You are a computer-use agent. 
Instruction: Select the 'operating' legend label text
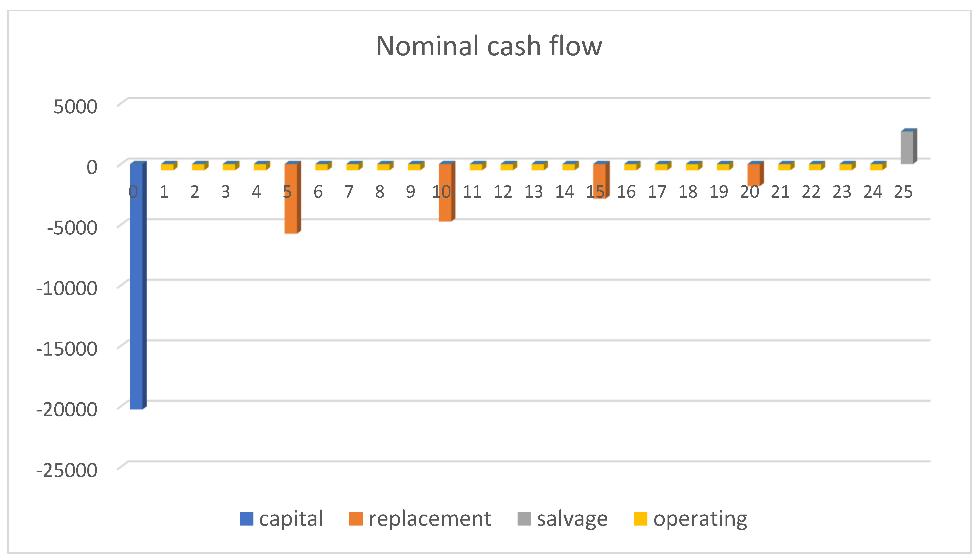(x=700, y=519)
